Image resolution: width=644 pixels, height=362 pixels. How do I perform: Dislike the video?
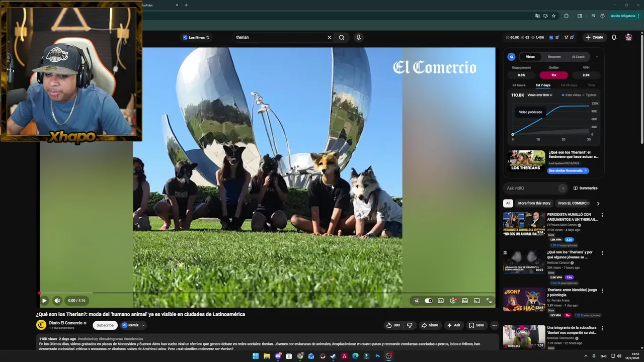click(x=410, y=325)
